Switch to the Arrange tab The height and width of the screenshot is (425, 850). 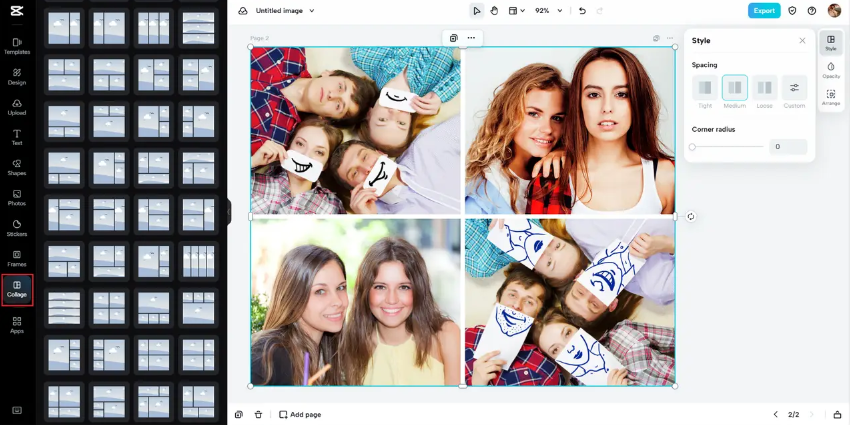pos(830,98)
